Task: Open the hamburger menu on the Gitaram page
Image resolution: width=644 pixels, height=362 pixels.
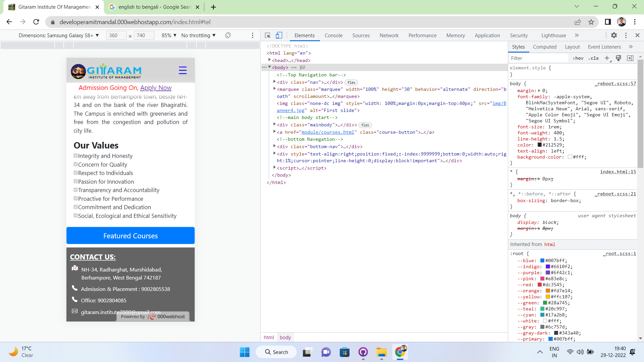Action: click(x=182, y=70)
